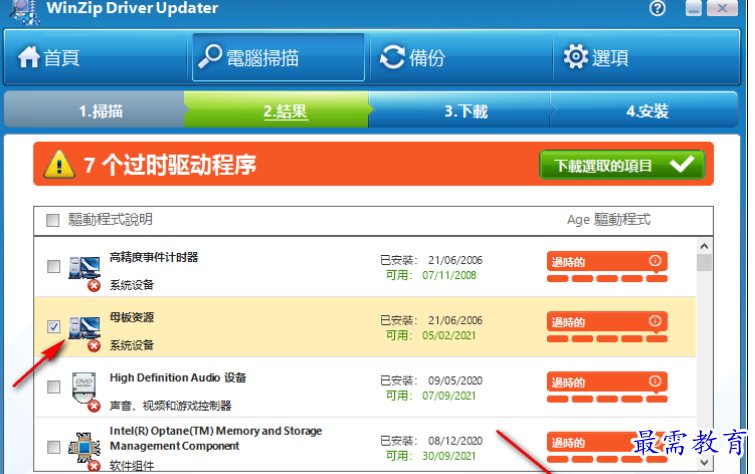Click the age bar under High Definition Audio badge

point(607,399)
